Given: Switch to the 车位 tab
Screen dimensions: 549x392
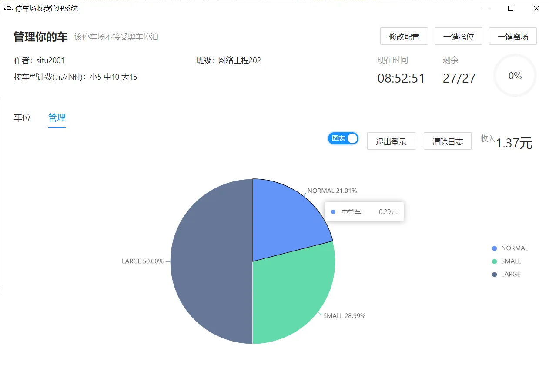Looking at the screenshot, I should [22, 117].
